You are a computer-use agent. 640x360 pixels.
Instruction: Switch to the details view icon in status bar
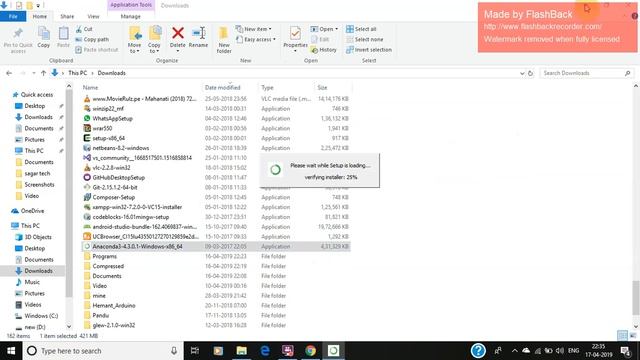(622, 336)
